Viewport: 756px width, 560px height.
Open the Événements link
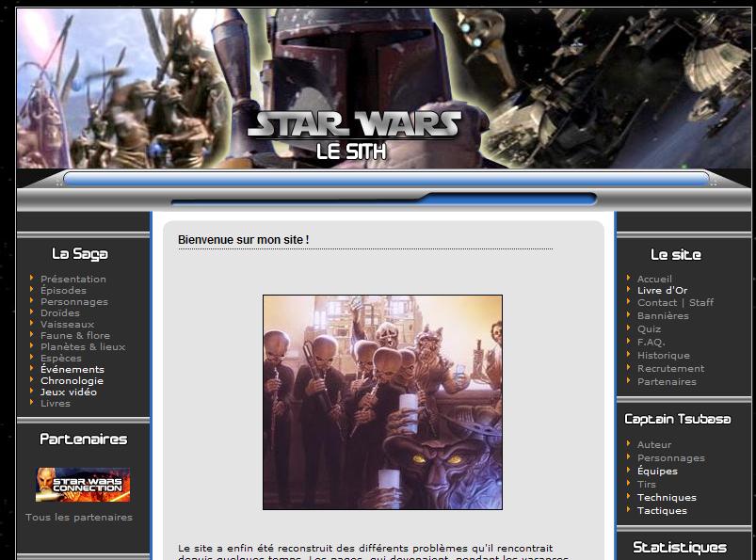[x=72, y=369]
